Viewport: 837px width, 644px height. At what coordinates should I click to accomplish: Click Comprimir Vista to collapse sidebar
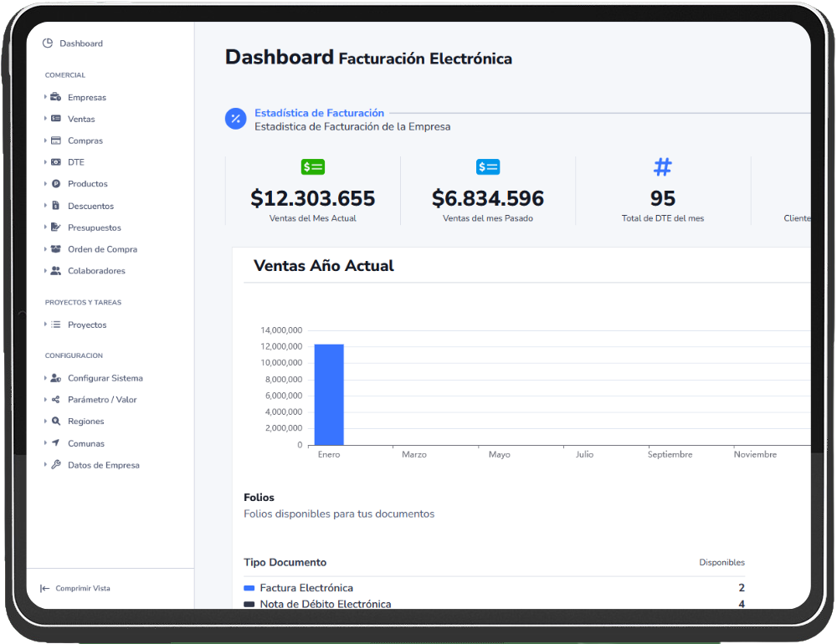pyautogui.click(x=82, y=589)
